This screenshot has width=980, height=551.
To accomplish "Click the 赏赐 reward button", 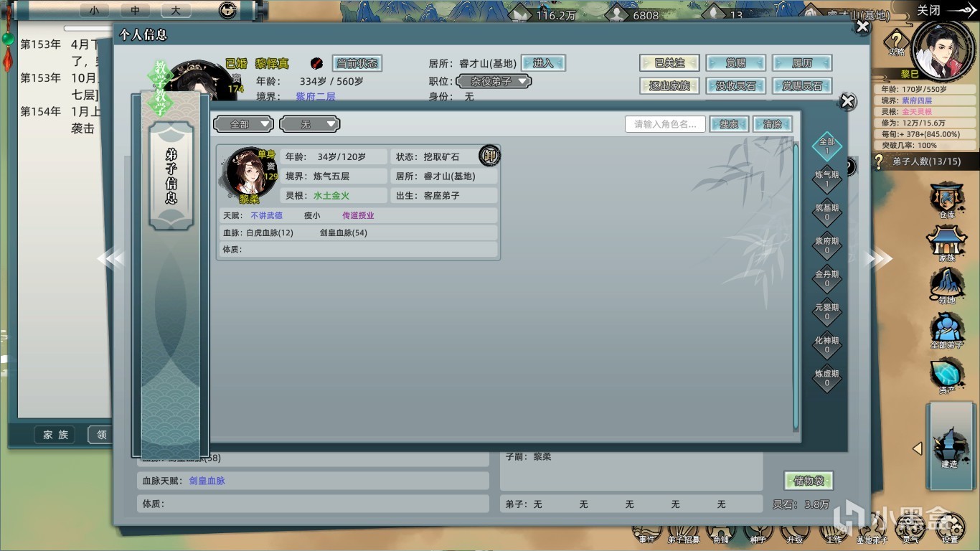I will point(735,63).
